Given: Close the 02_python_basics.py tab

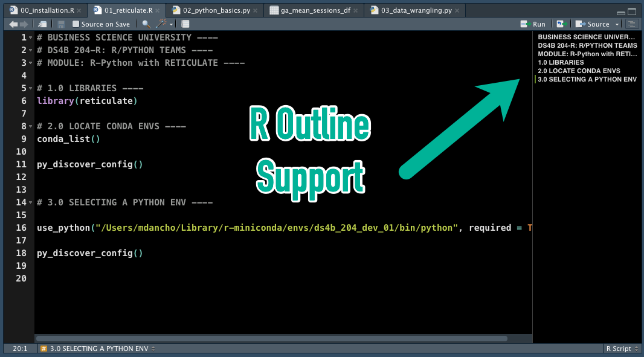Looking at the screenshot, I should (x=255, y=11).
